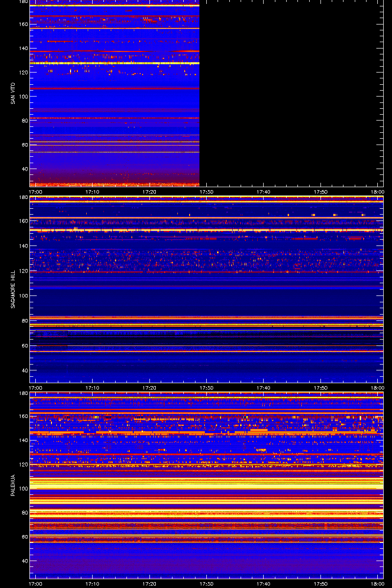Click the 17:00 time label under Palehua plot
Viewport: 392px width, 588px height.
[x=36, y=584]
